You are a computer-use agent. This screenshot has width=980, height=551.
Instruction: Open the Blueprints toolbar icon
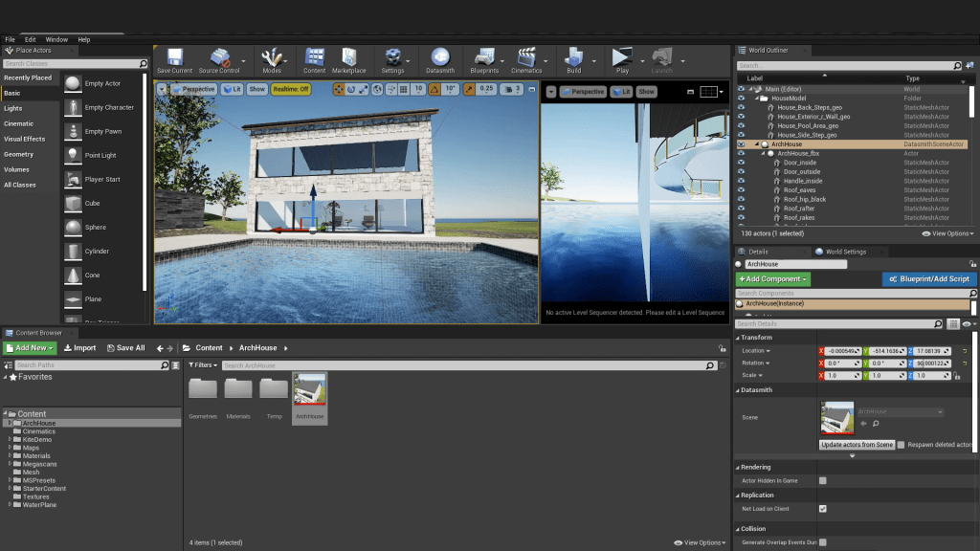click(484, 59)
